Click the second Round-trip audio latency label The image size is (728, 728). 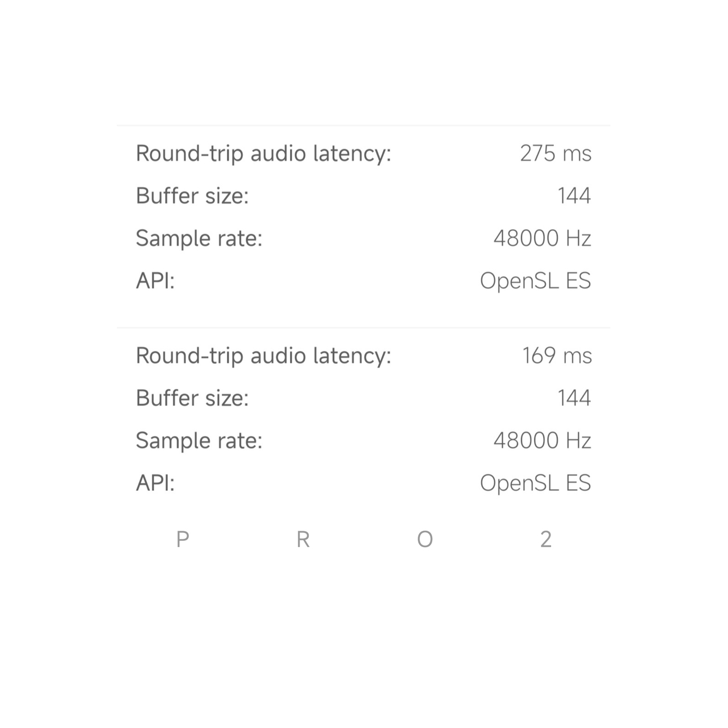click(x=263, y=356)
